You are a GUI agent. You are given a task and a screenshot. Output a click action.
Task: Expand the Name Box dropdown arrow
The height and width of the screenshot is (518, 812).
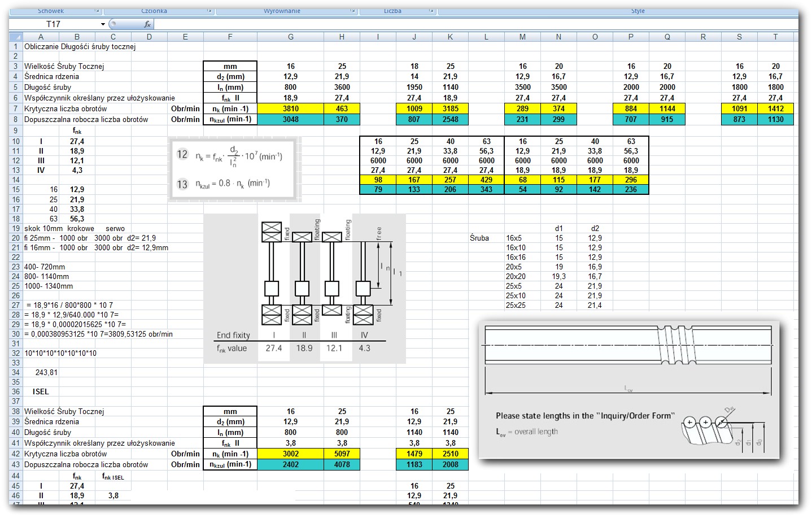click(x=103, y=24)
